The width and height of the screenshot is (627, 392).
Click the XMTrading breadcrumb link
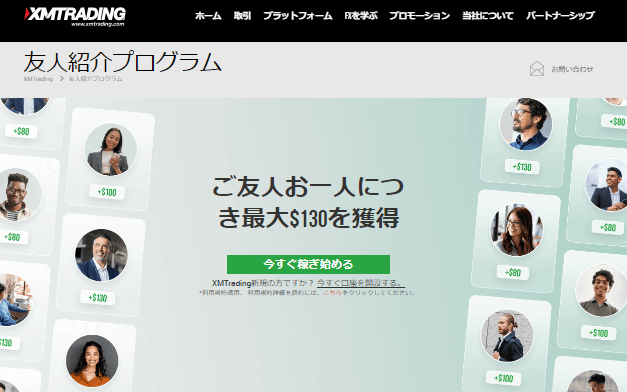tap(38, 79)
